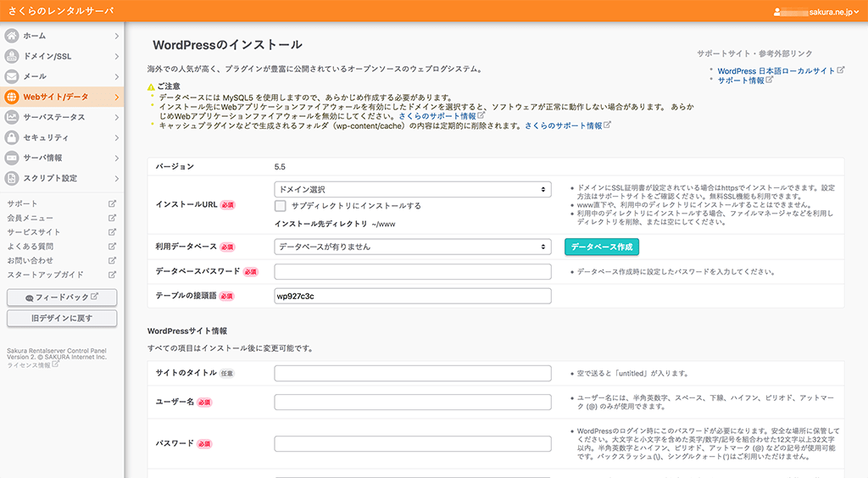Screen dimensions: 868x478
Task: Click the ご注意 warning triangle icon
Action: click(x=151, y=86)
